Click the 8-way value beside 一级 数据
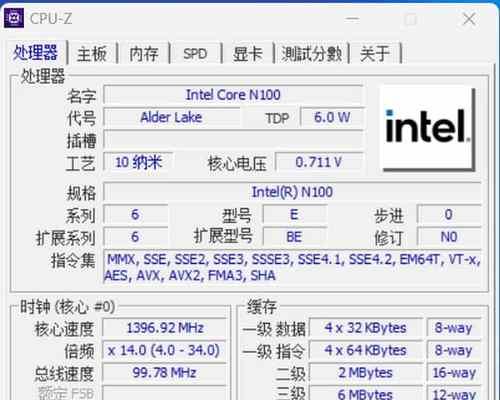The width and height of the screenshot is (500, 400). coord(454,328)
